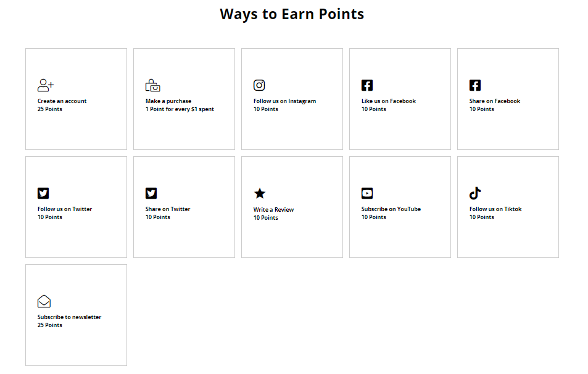Select Write a Review text
588x374 pixels.
[x=273, y=210]
